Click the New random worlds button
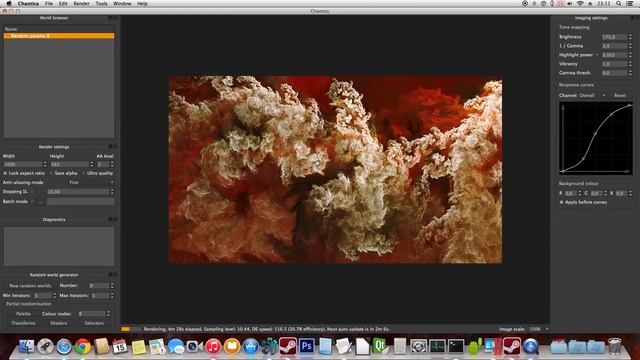This screenshot has width=640, height=360. (30, 285)
